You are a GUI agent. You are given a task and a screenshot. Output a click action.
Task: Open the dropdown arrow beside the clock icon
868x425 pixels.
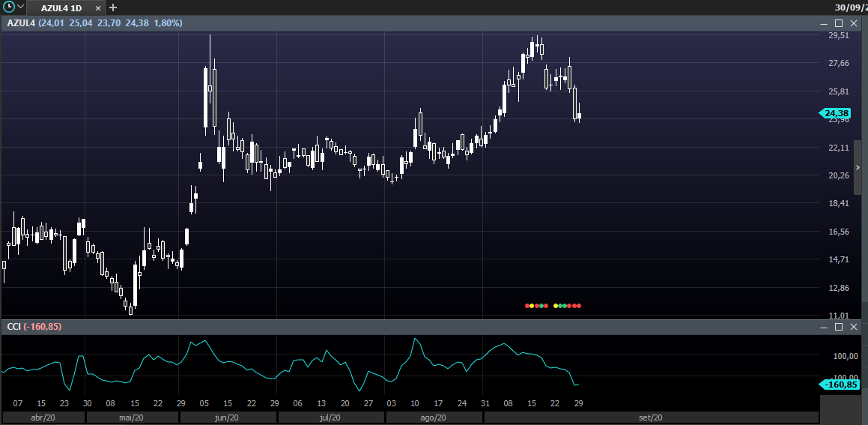21,7
